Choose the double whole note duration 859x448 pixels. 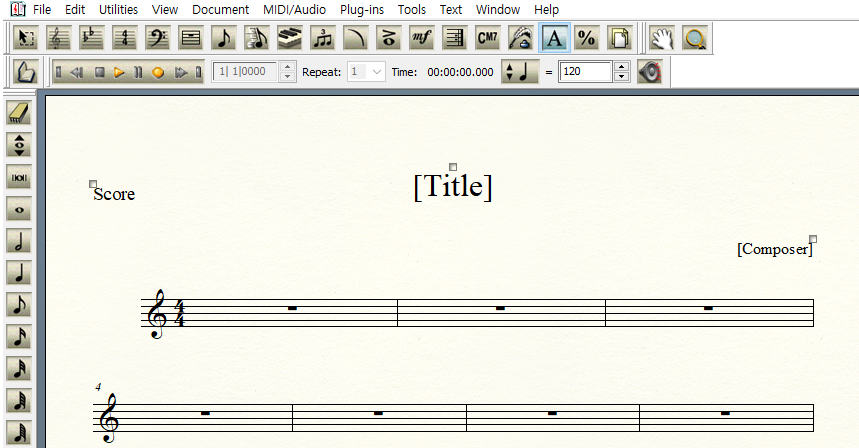19,177
